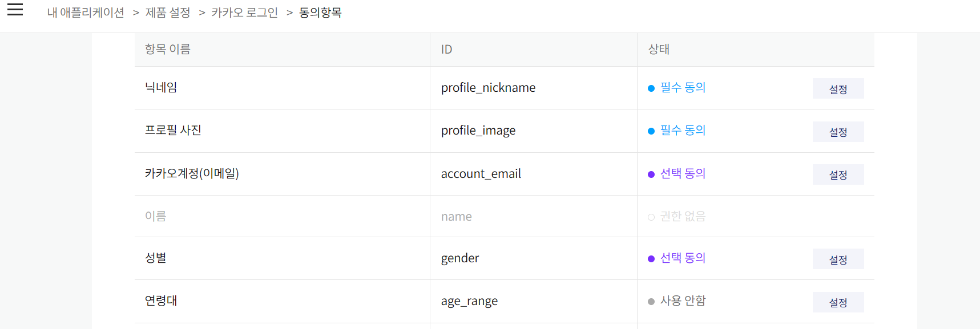The height and width of the screenshot is (329, 980).
Task: Select 동의항목 breadcrumb item
Action: coord(320,13)
